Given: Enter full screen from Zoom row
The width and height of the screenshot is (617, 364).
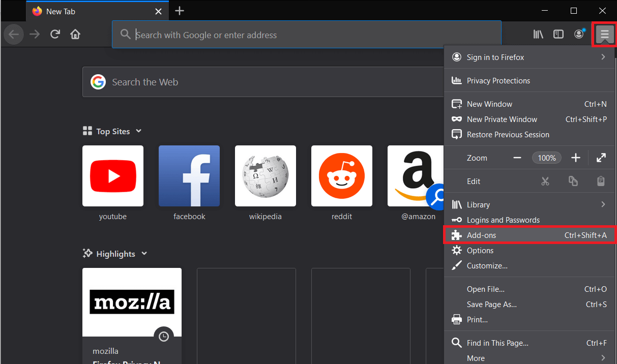Looking at the screenshot, I should (x=601, y=158).
